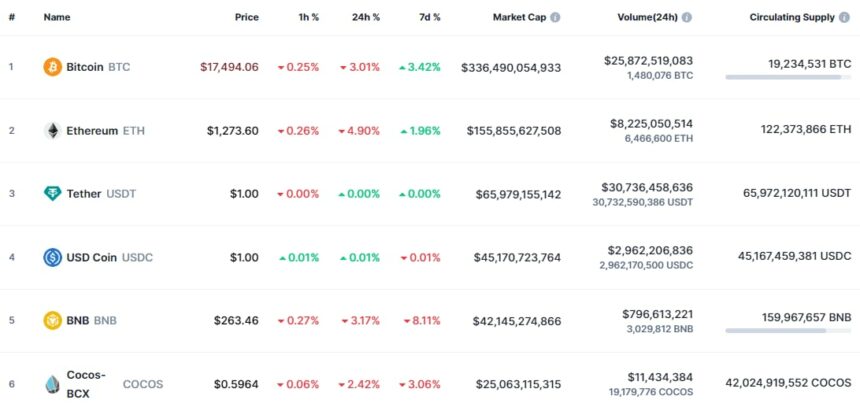Image resolution: width=860 pixels, height=411 pixels.
Task: Sort by the # rank column header
Action: pos(12,18)
